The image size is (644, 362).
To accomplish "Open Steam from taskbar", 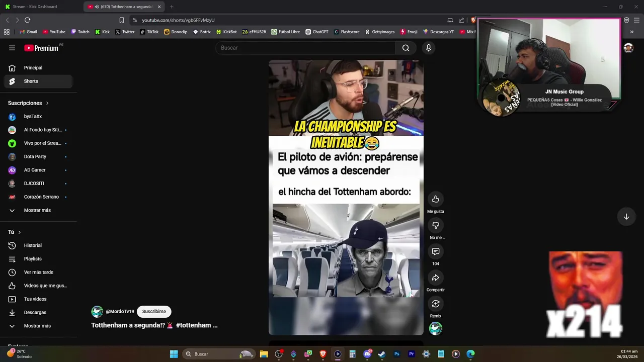I will 382,354.
